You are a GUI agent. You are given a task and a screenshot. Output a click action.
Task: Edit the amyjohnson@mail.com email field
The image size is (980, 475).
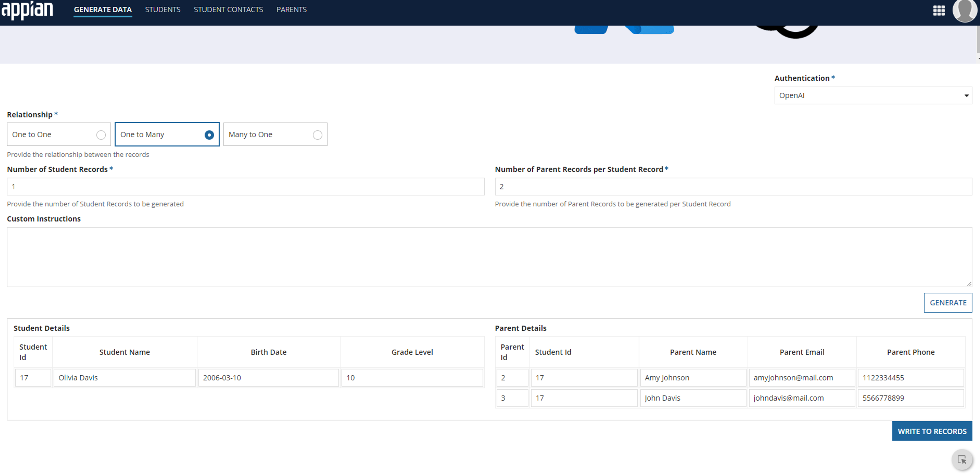802,377
